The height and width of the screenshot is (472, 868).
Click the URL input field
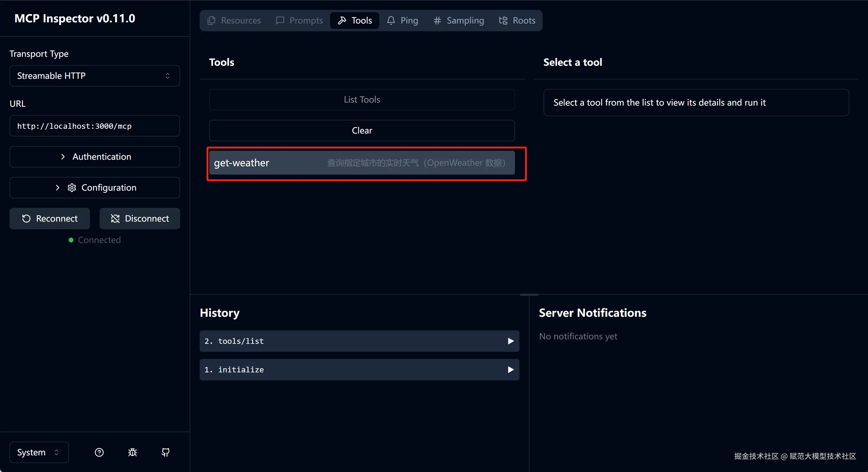click(95, 126)
